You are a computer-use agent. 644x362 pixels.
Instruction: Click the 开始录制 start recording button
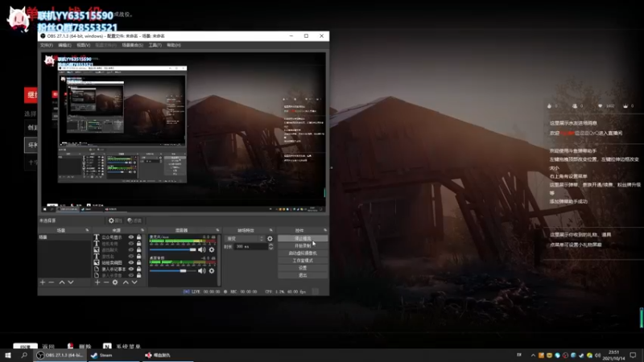[x=303, y=246]
